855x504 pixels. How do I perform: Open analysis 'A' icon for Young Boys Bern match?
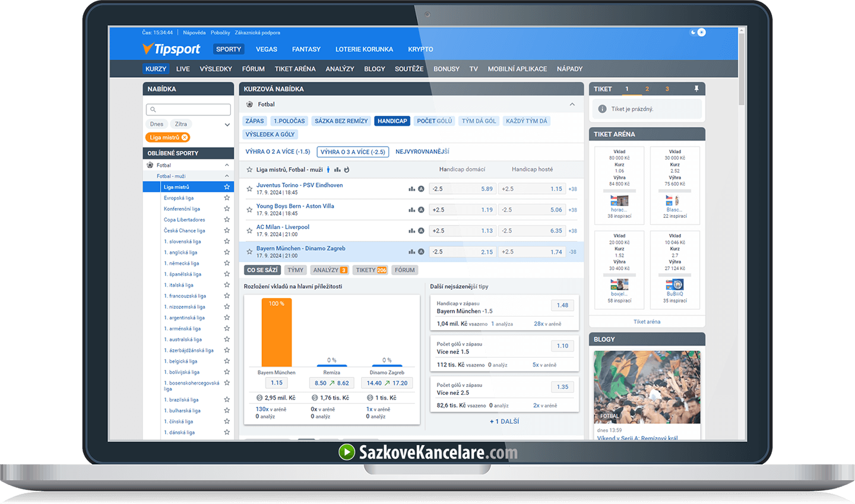click(x=421, y=210)
